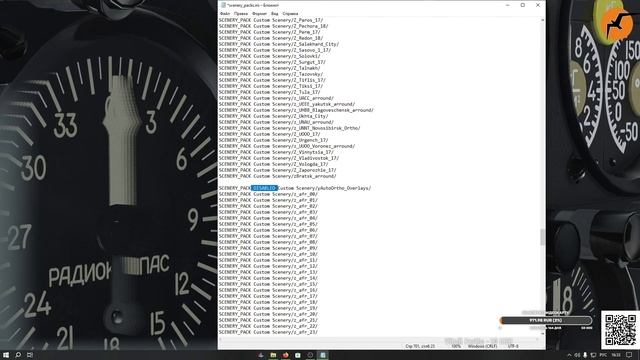Open the Вид menu

pos(275,13)
